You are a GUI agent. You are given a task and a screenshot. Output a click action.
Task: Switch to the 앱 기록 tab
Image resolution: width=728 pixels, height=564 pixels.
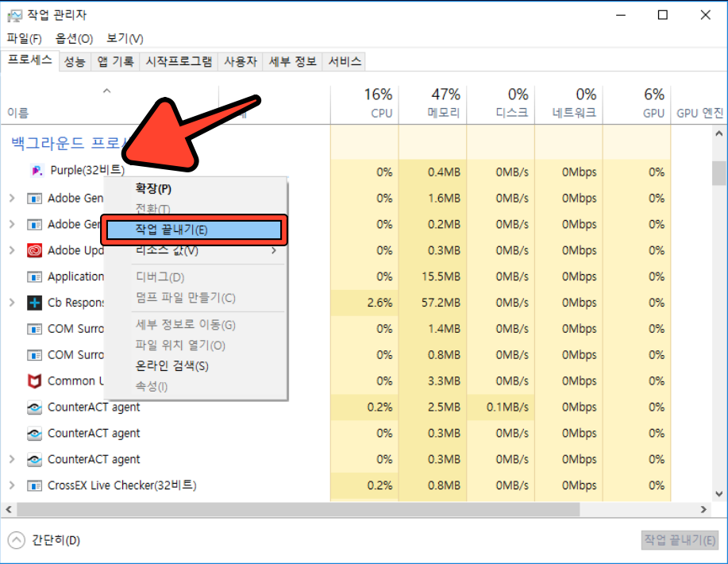pyautogui.click(x=115, y=62)
